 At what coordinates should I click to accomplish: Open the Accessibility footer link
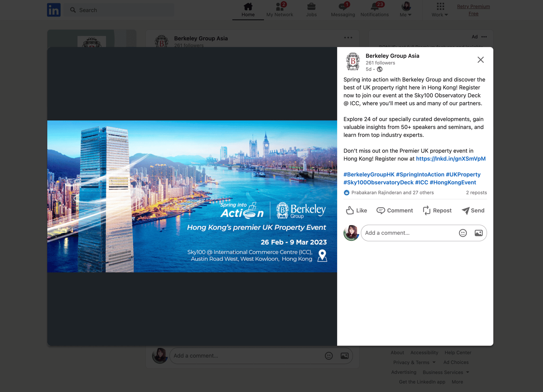(x=424, y=353)
